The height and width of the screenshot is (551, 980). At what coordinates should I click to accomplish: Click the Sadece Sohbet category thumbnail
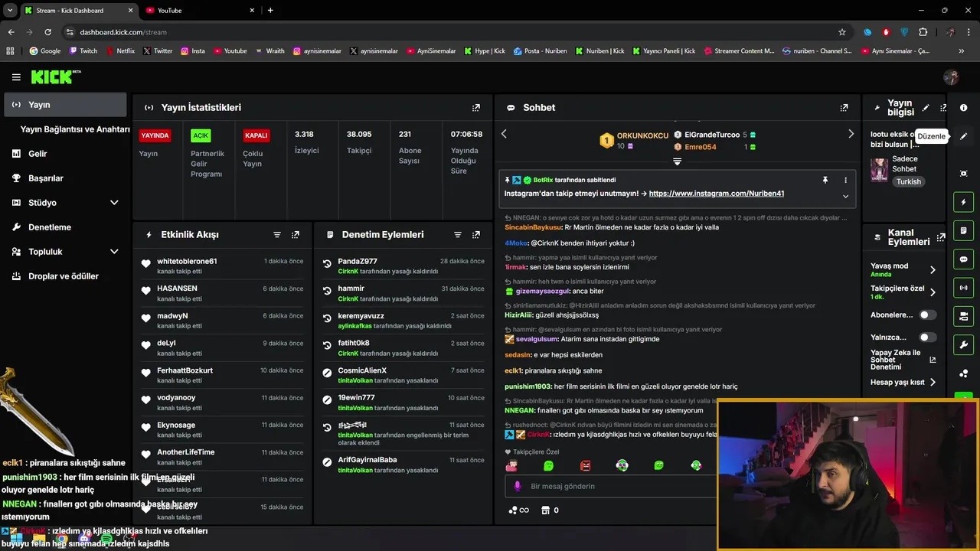tap(879, 169)
